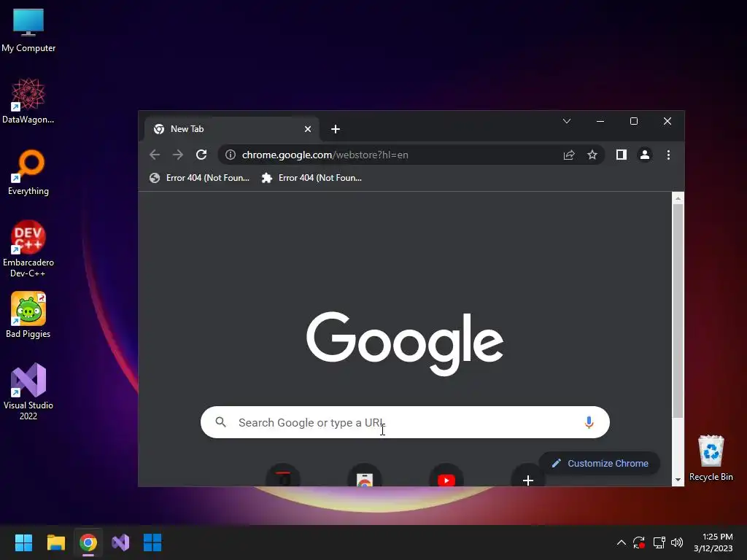Image resolution: width=747 pixels, height=560 pixels.
Task: Select Embarcadero Dev-C++ desktop shortcut
Action: (28, 249)
